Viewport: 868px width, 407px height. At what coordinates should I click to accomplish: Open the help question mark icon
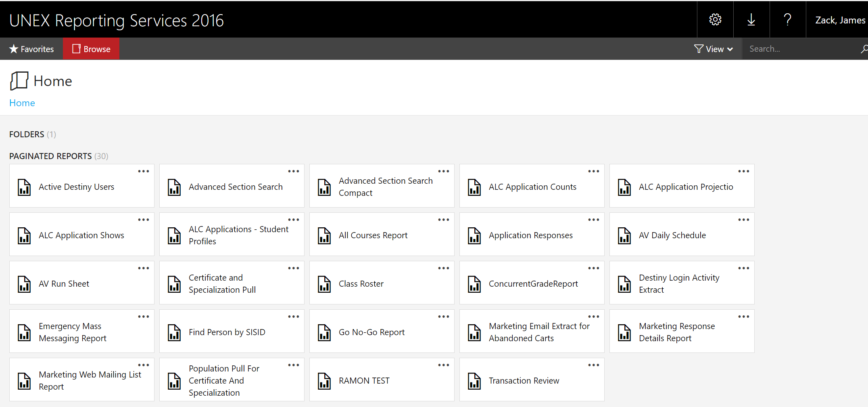coord(787,19)
